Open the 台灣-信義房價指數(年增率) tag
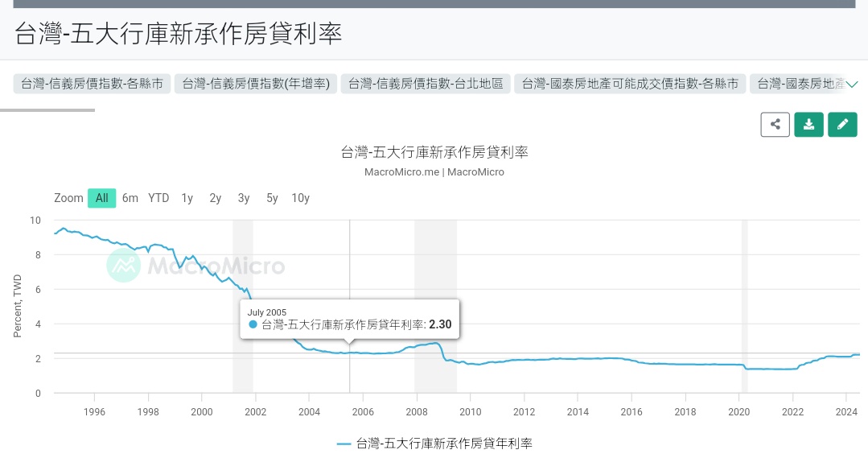This screenshot has width=868, height=454. point(255,84)
